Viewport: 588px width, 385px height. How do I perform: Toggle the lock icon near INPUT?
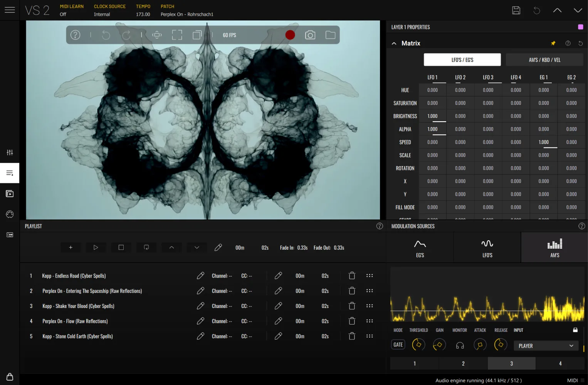(575, 330)
